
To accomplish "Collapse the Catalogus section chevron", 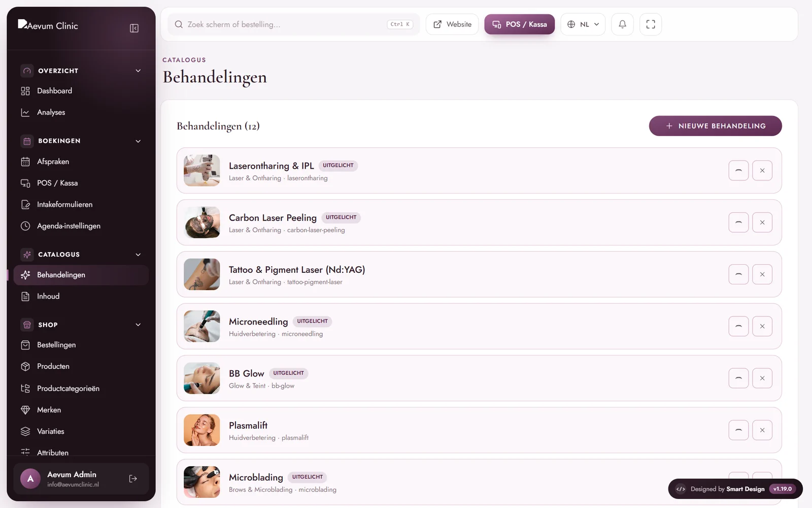I will pos(138,255).
